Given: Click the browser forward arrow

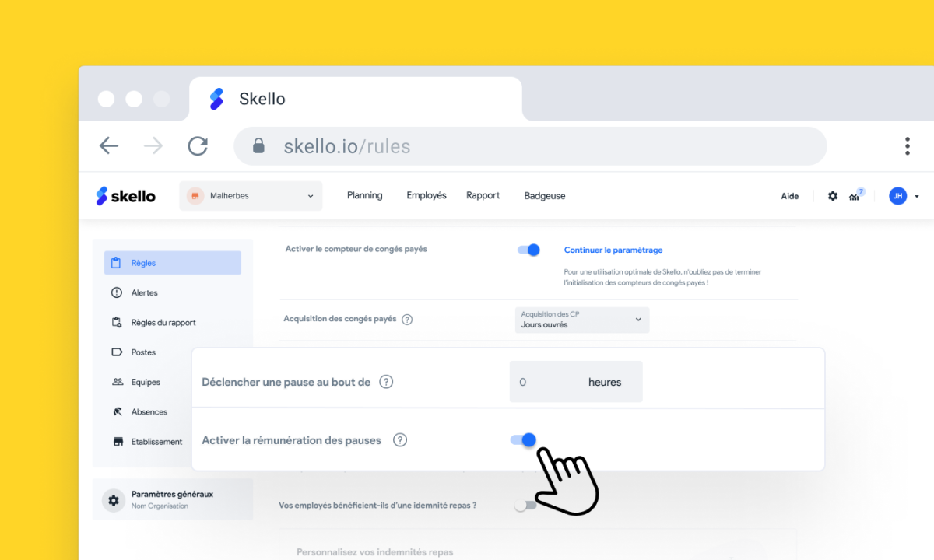Looking at the screenshot, I should pyautogui.click(x=153, y=145).
